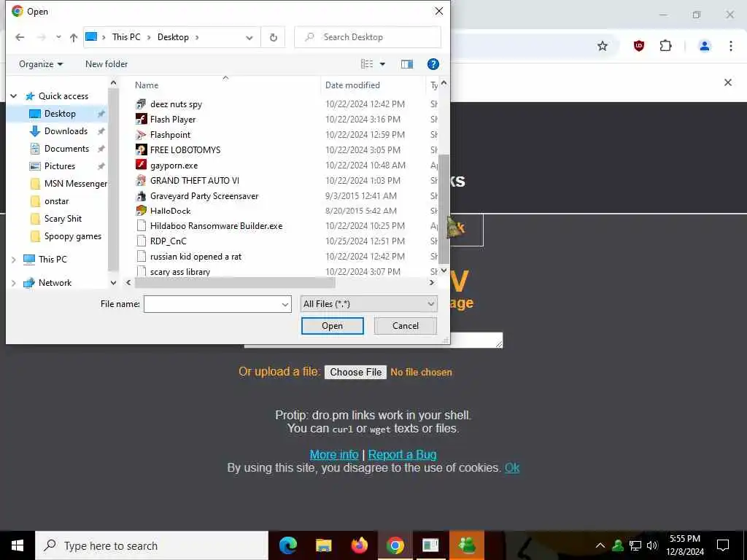Select the Graveyard Party Screensaver icon
Screen dimensions: 747x560
pos(141,195)
